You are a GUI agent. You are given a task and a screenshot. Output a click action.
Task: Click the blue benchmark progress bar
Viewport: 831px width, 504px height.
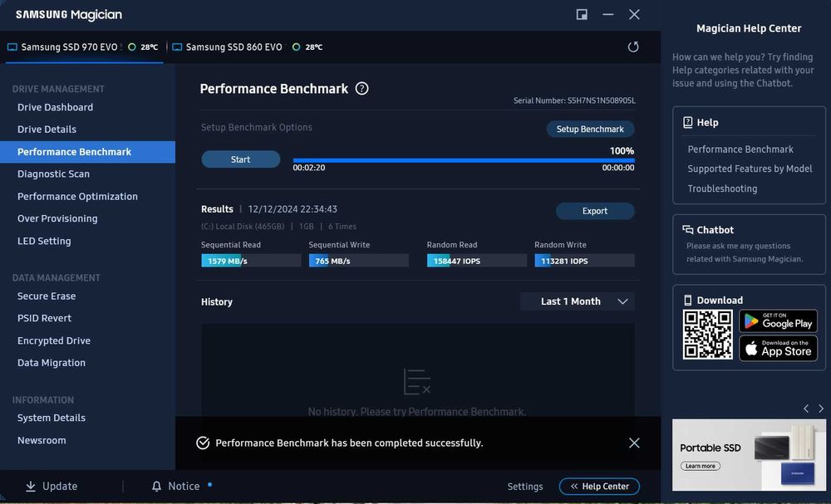pyautogui.click(x=464, y=160)
